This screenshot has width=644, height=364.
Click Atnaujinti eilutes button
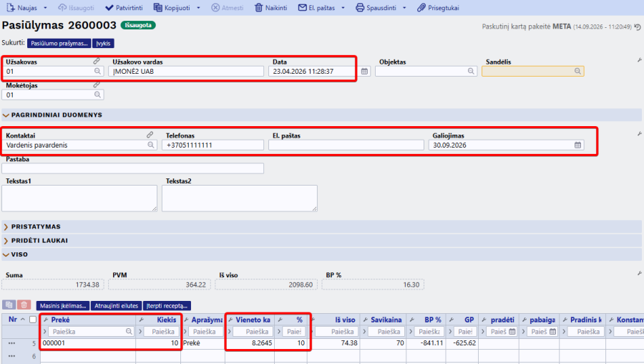(x=116, y=305)
